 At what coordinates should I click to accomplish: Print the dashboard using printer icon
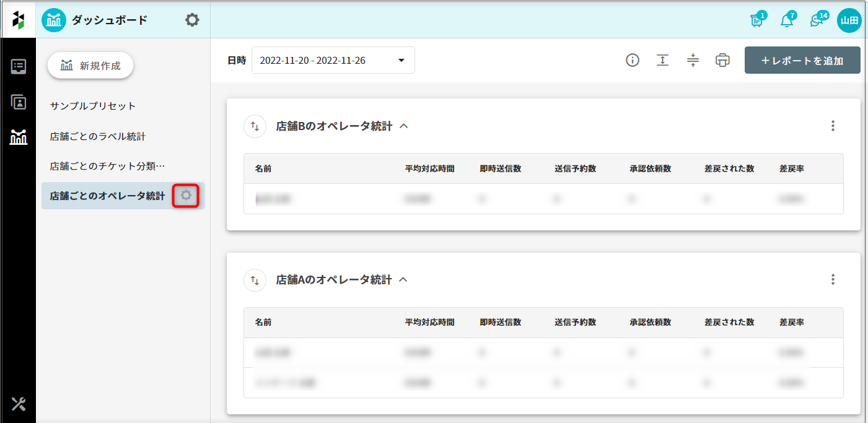pyautogui.click(x=722, y=60)
